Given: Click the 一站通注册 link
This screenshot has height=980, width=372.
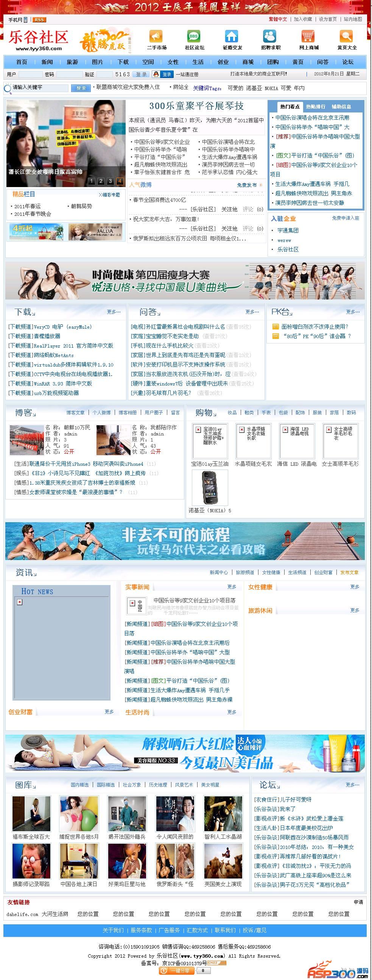Looking at the screenshot, I should click(x=187, y=75).
